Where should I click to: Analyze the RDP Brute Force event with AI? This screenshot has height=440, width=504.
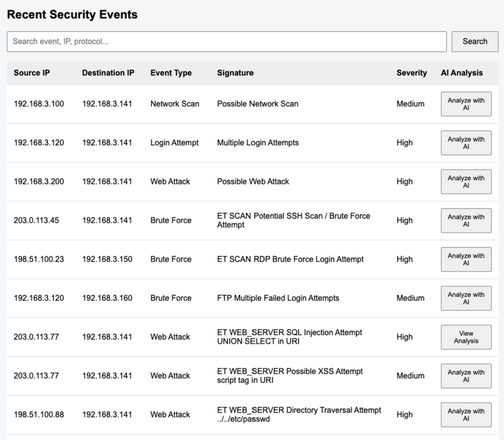[466, 260]
